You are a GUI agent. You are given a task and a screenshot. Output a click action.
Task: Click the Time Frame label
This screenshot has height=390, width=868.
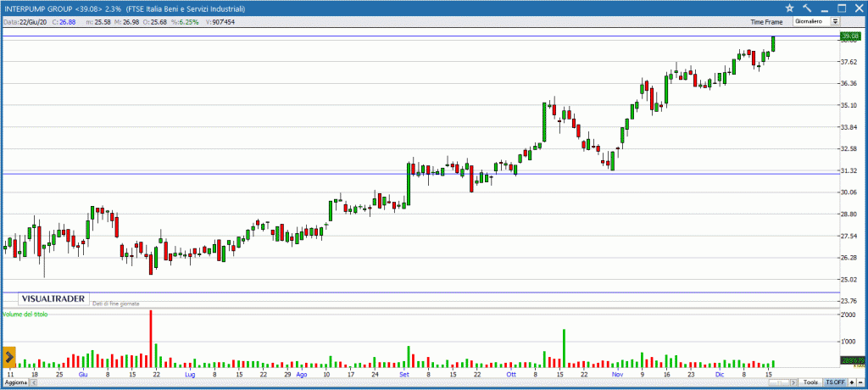click(x=766, y=22)
